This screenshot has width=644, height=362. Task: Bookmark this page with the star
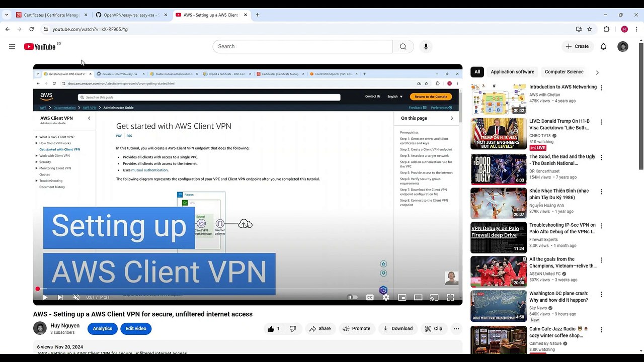[590, 29]
